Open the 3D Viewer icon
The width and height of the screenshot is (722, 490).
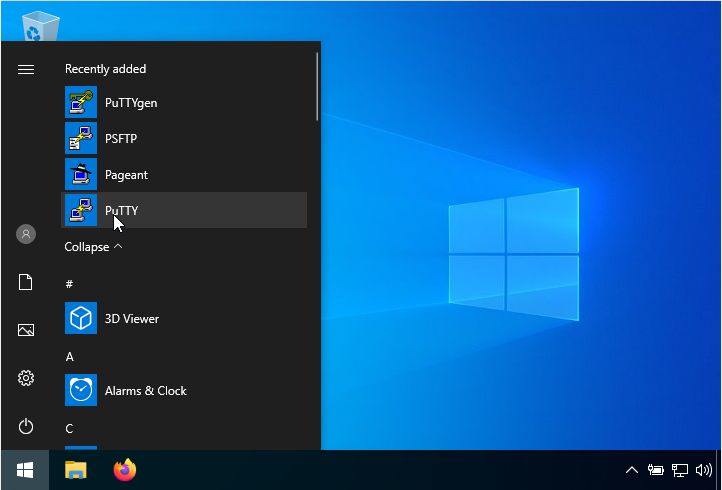click(x=81, y=318)
